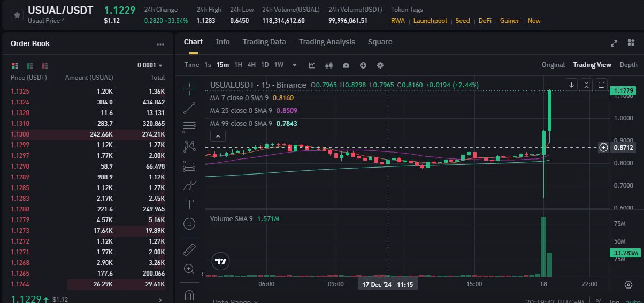
Task: Show buy orders only view
Action: 30,65
